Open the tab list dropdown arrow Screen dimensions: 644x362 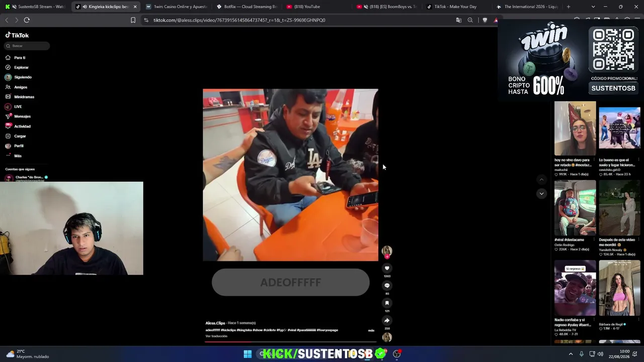pyautogui.click(x=593, y=7)
